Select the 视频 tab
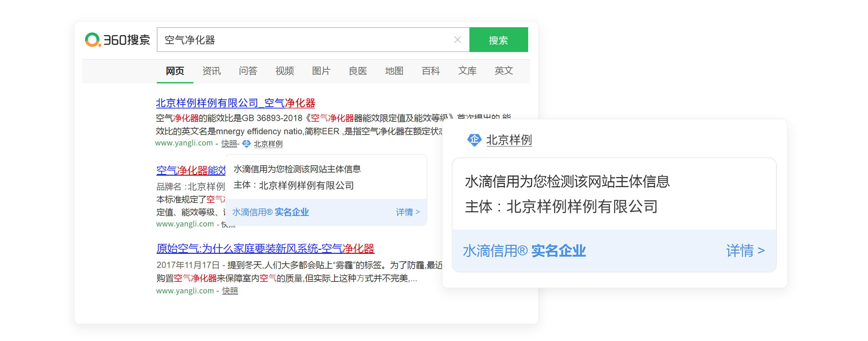Image resolution: width=868 pixels, height=341 pixels. tap(284, 71)
